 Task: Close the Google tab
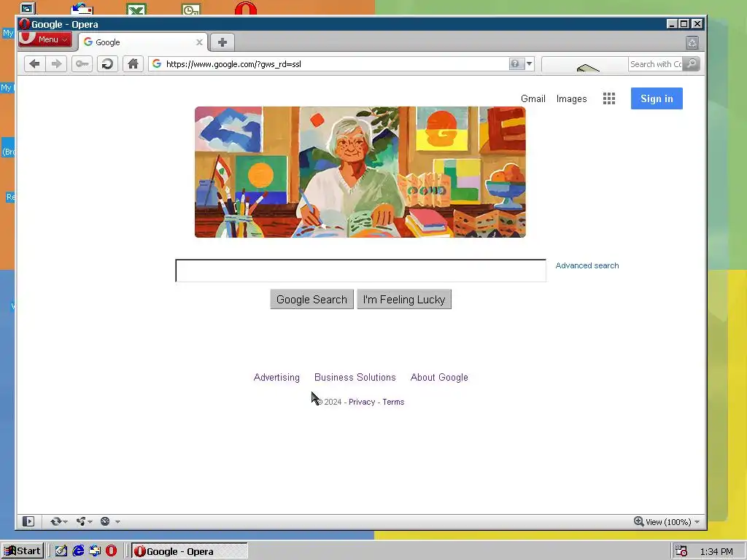(199, 42)
